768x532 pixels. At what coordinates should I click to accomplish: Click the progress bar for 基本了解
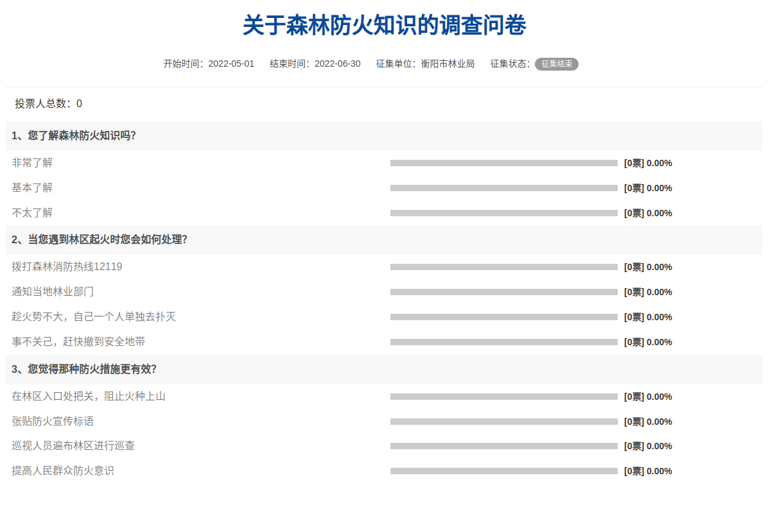click(503, 188)
